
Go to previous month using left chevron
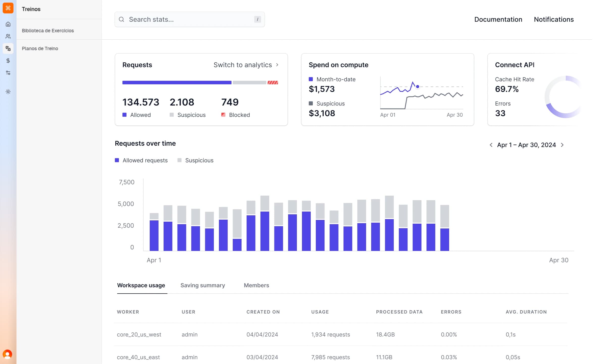click(x=491, y=145)
